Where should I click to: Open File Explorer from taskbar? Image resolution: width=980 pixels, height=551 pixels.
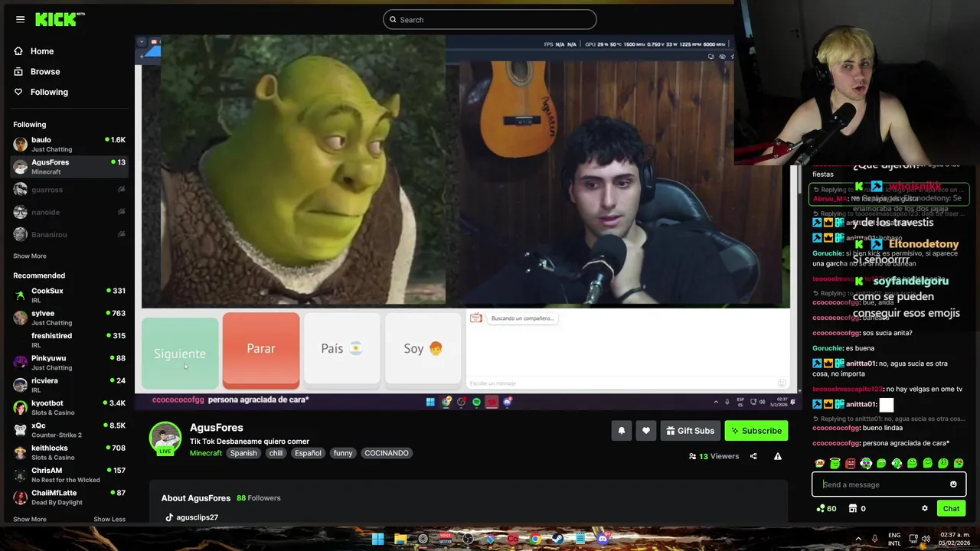pos(400,539)
